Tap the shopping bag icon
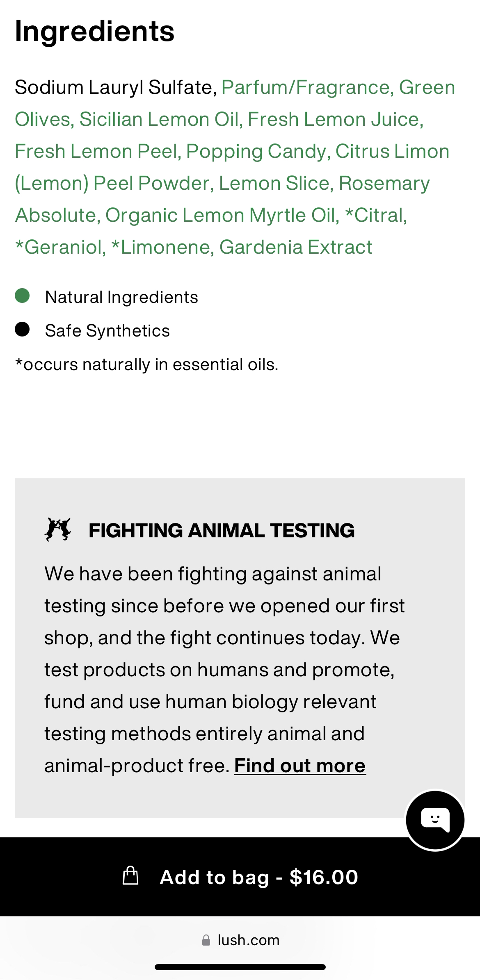480x980 pixels. point(130,876)
